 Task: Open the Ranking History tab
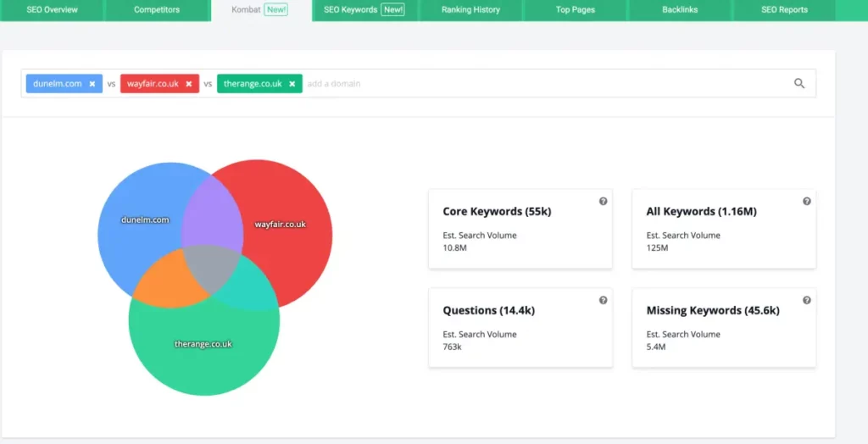point(470,10)
